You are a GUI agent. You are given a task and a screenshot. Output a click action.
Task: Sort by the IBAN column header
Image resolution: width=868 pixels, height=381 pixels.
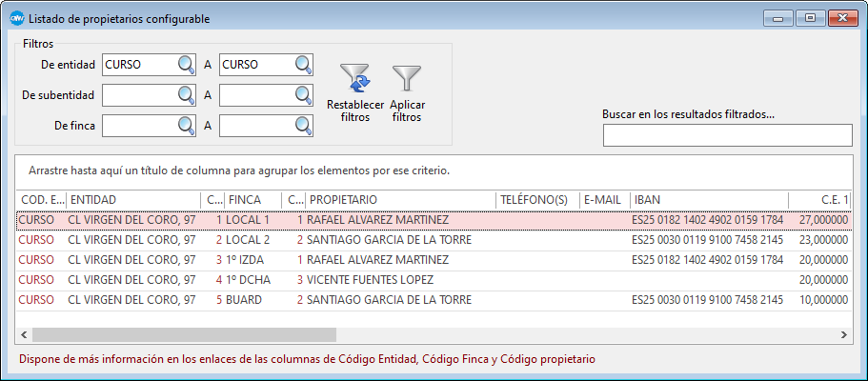tap(708, 200)
